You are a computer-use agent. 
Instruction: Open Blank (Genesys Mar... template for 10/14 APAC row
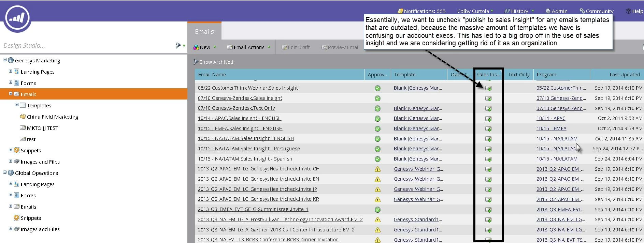pos(418,118)
